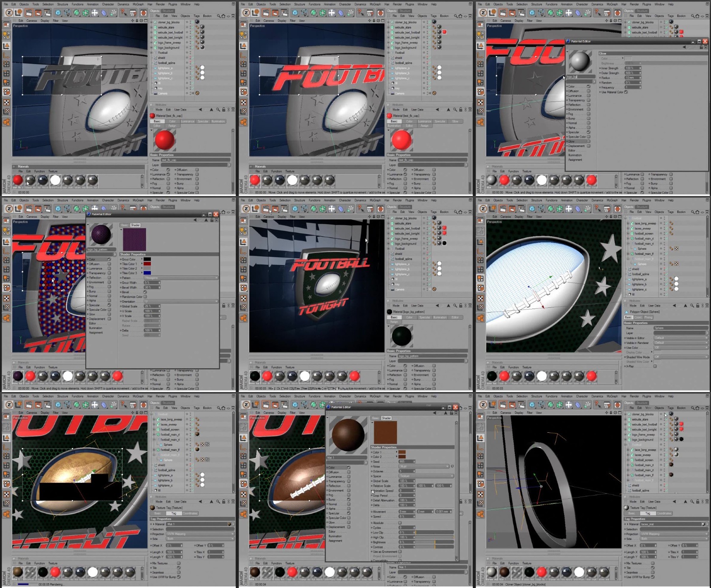Click Editor channel in Glow Material Editor
Image resolution: width=711 pixels, height=588 pixels.
click(x=572, y=151)
